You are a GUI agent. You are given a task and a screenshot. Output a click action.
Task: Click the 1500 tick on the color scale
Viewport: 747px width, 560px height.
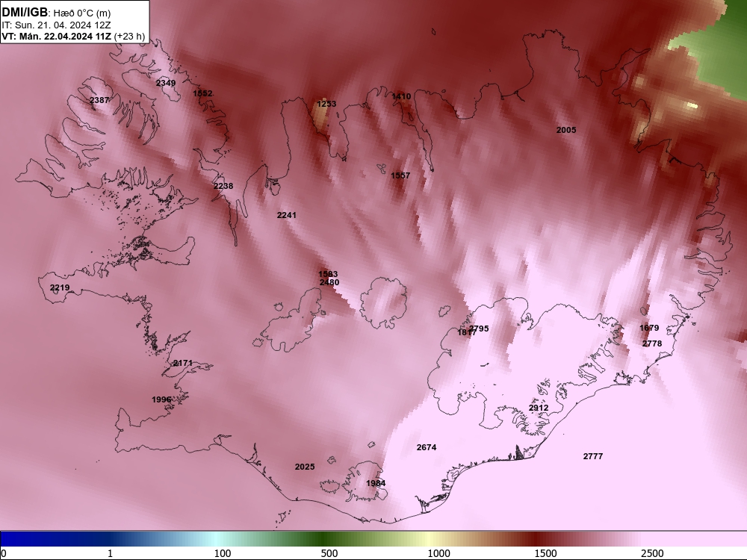coord(545,553)
